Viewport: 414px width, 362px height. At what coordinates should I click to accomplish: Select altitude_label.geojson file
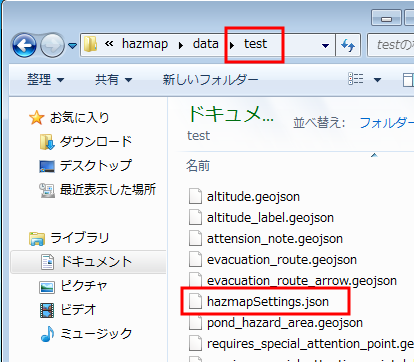point(270,218)
